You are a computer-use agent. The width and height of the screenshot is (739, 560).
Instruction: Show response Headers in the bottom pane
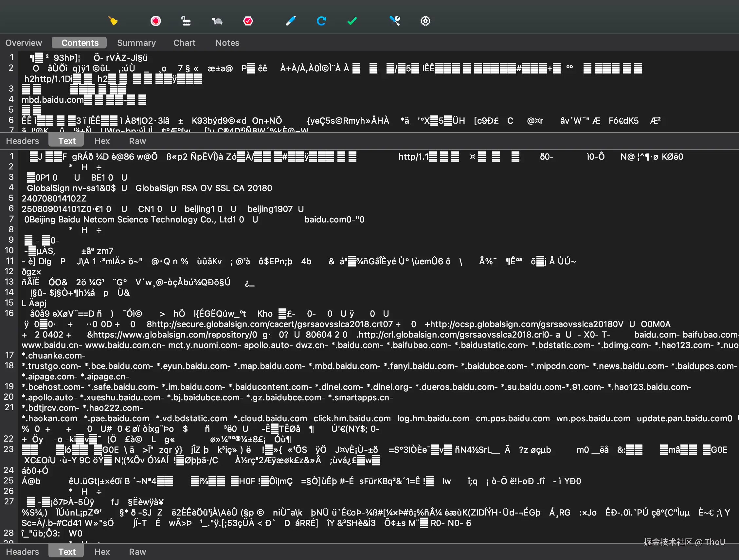click(x=22, y=551)
